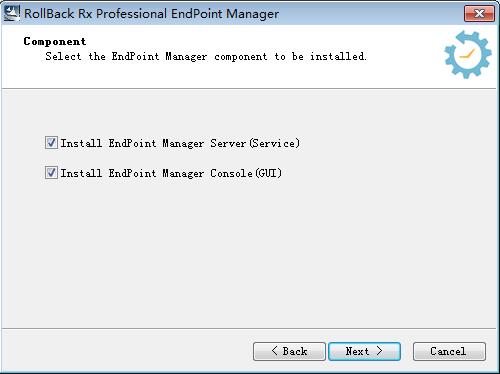Click the word Service in first option
The height and width of the screenshot is (374, 500).
[x=274, y=143]
